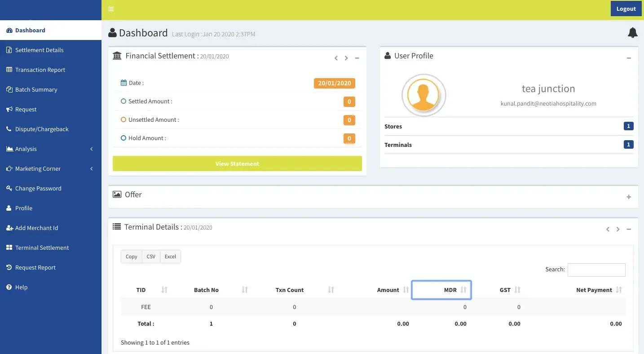Screen dimensions: 644x354
Task: Open Transaction Report in sidebar
Action: tap(40, 70)
